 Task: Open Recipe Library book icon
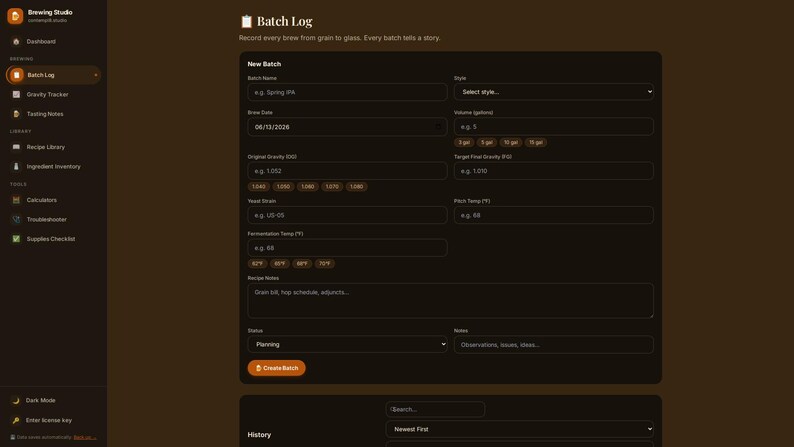coord(16,147)
